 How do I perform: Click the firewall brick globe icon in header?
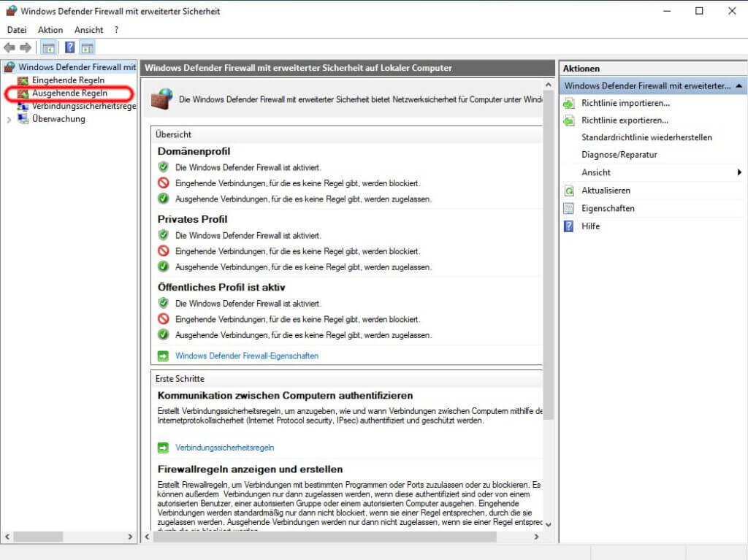coord(162,99)
